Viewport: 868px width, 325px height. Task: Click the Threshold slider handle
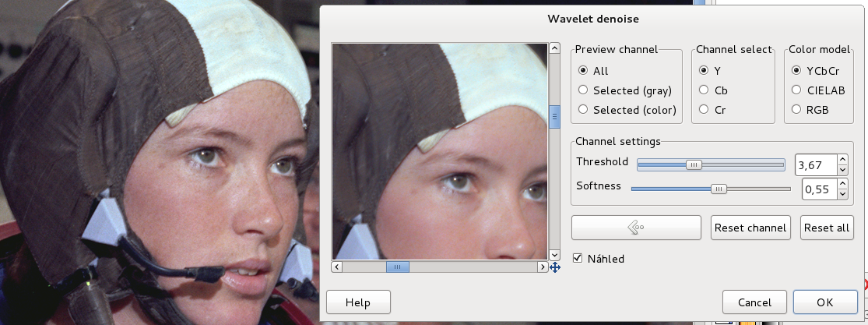[694, 164]
